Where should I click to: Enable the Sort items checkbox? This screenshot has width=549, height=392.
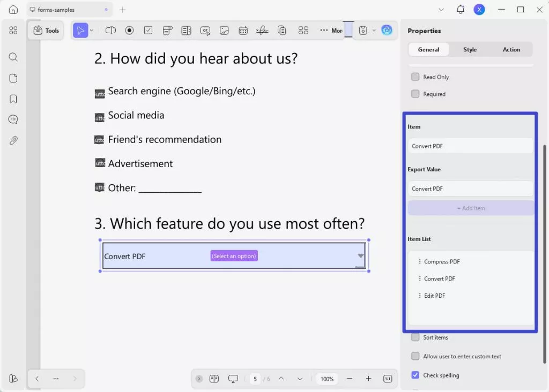(416, 337)
